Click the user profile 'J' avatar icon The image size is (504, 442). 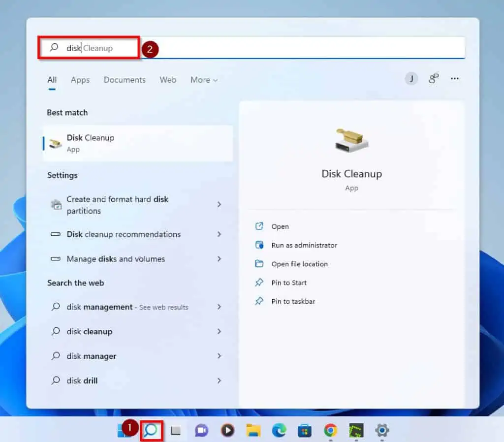click(411, 79)
